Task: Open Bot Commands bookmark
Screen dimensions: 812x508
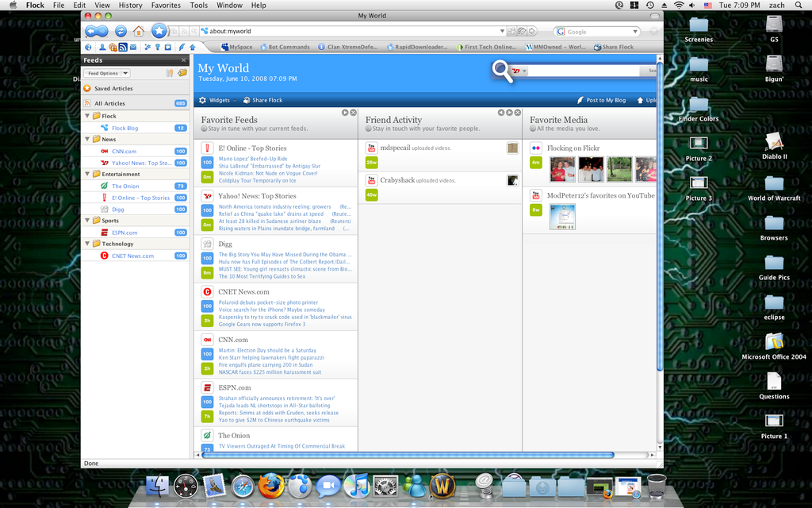Action: 285,47
